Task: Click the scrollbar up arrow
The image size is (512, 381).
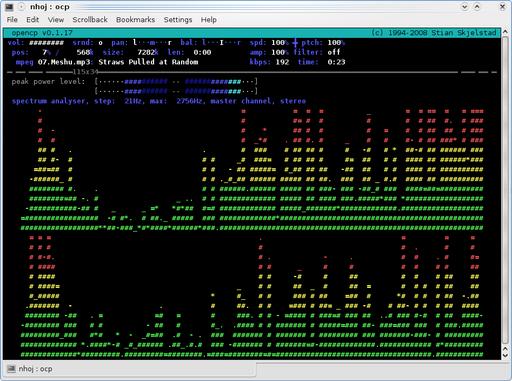Action: [505, 32]
